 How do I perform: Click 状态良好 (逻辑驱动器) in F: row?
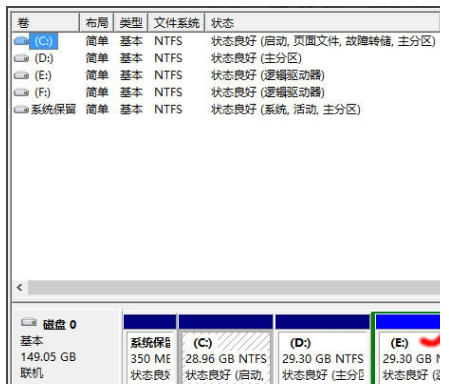tap(267, 92)
